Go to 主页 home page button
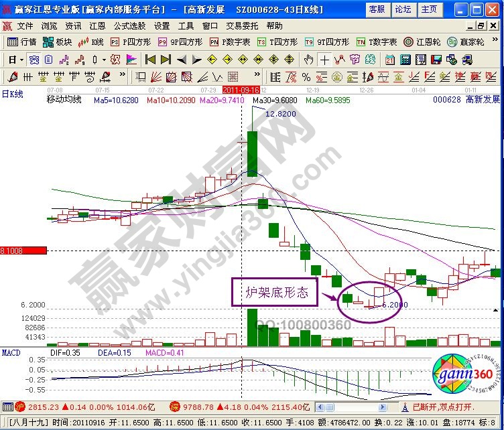Viewport: 504px width, 430px height. 430,9
